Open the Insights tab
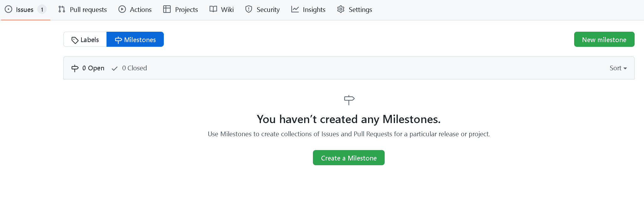644x200 pixels. tap(309, 10)
